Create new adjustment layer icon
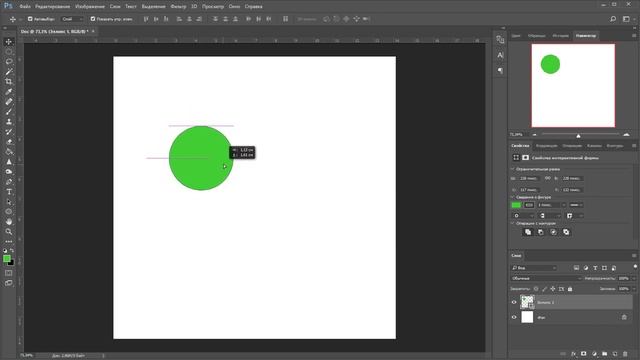Screen dimensions: 640x360 594,354
